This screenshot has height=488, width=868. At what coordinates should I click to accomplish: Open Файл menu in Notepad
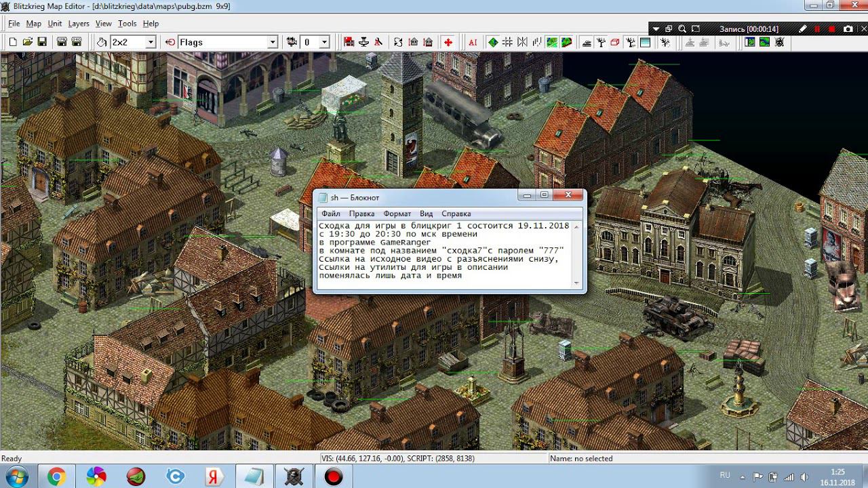click(x=331, y=213)
